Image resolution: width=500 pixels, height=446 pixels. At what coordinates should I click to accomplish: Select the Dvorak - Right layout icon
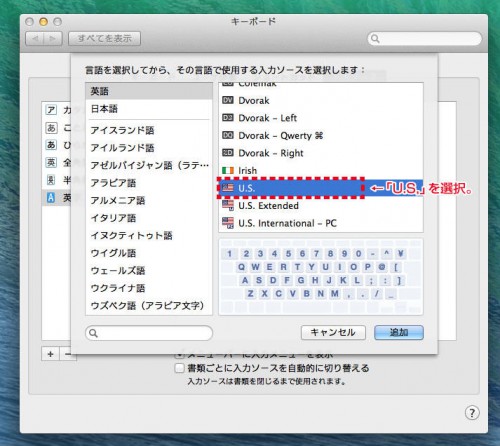(228, 152)
